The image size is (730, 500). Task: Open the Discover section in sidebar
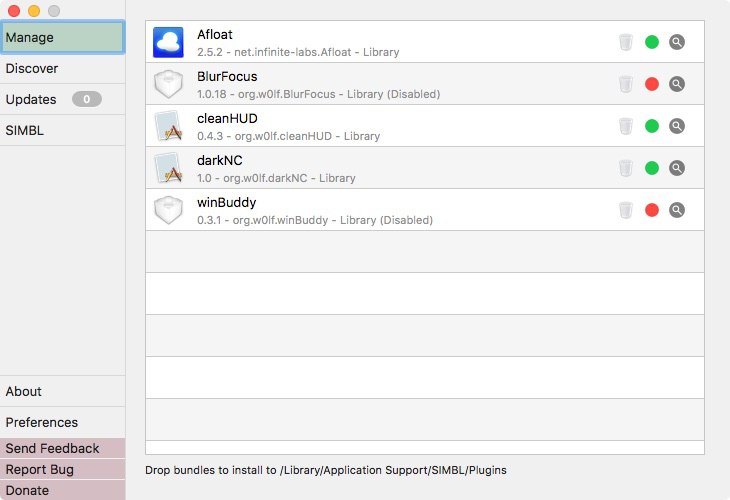tap(62, 68)
